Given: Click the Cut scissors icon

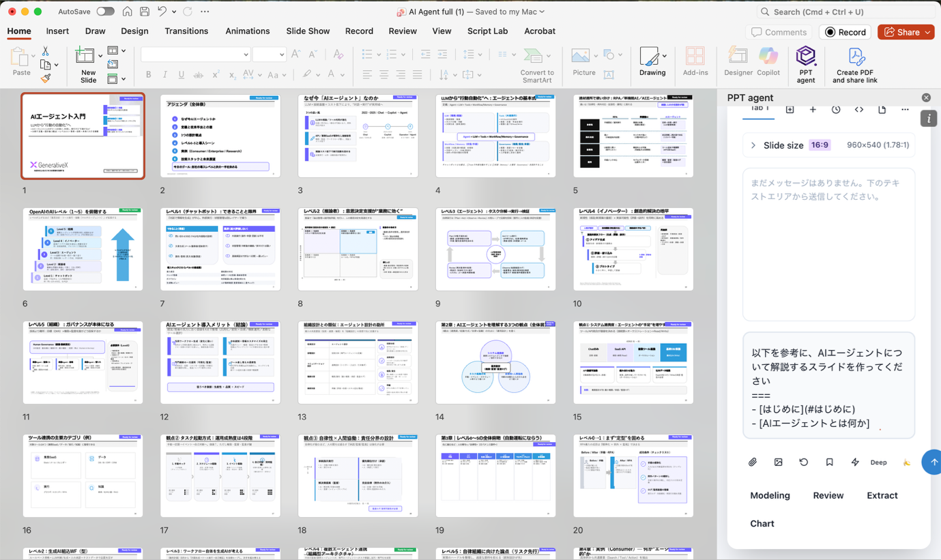Looking at the screenshot, I should point(46,52).
